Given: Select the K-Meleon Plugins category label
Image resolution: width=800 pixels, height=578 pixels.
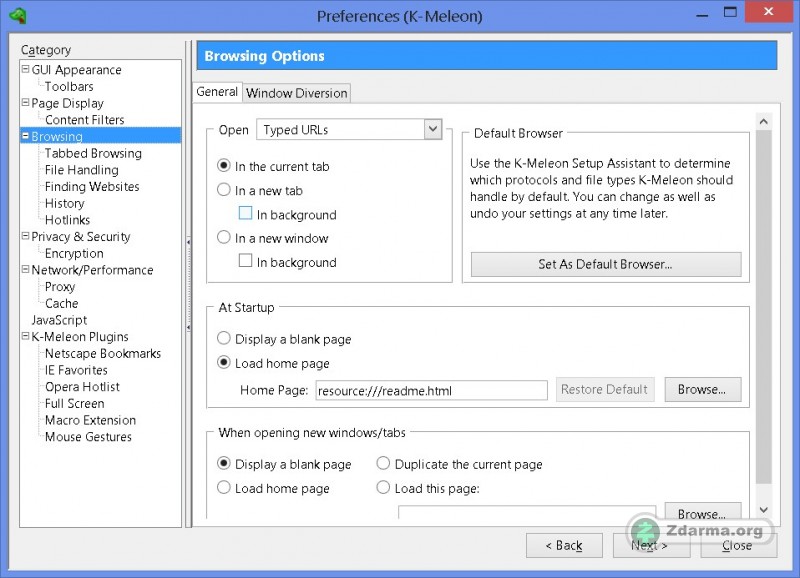Looking at the screenshot, I should pyautogui.click(x=80, y=337).
